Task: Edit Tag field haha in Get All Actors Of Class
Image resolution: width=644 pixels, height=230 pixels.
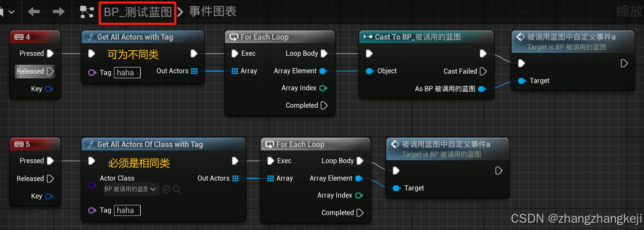Action: click(127, 210)
